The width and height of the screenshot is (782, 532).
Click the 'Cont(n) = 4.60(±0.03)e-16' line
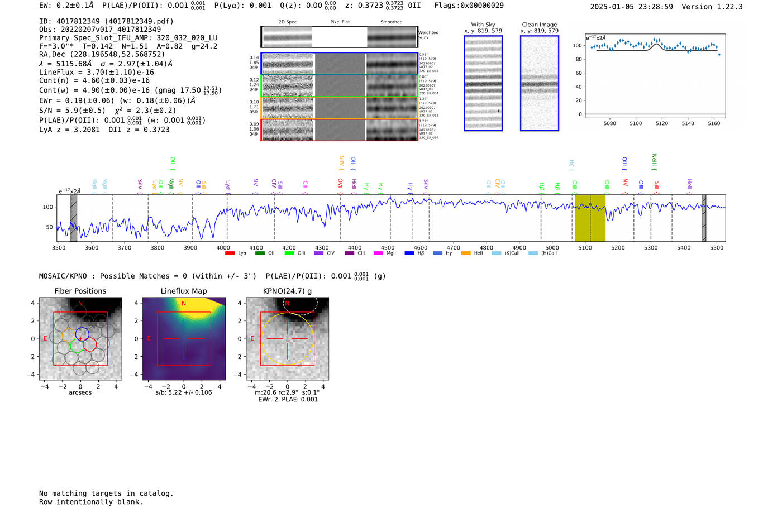[x=94, y=80]
